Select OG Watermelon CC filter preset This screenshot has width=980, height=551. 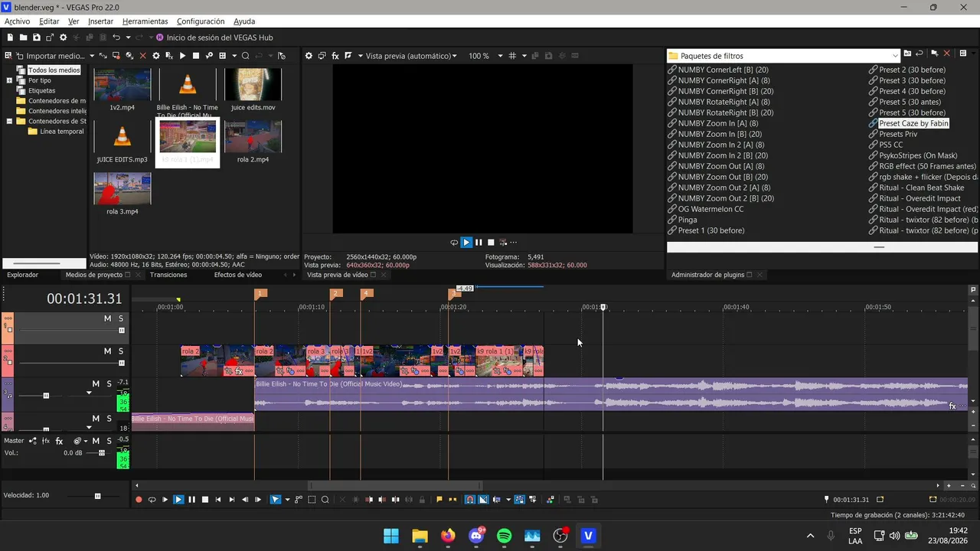710,209
